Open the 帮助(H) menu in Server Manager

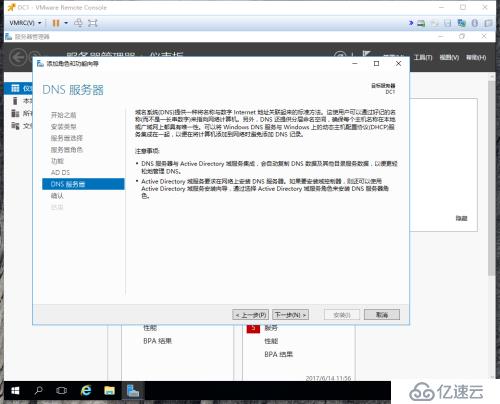(x=476, y=58)
